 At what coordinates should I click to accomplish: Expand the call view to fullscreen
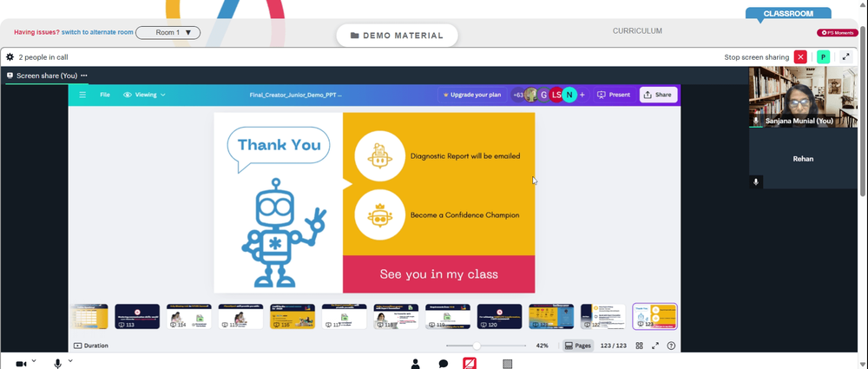pos(845,57)
